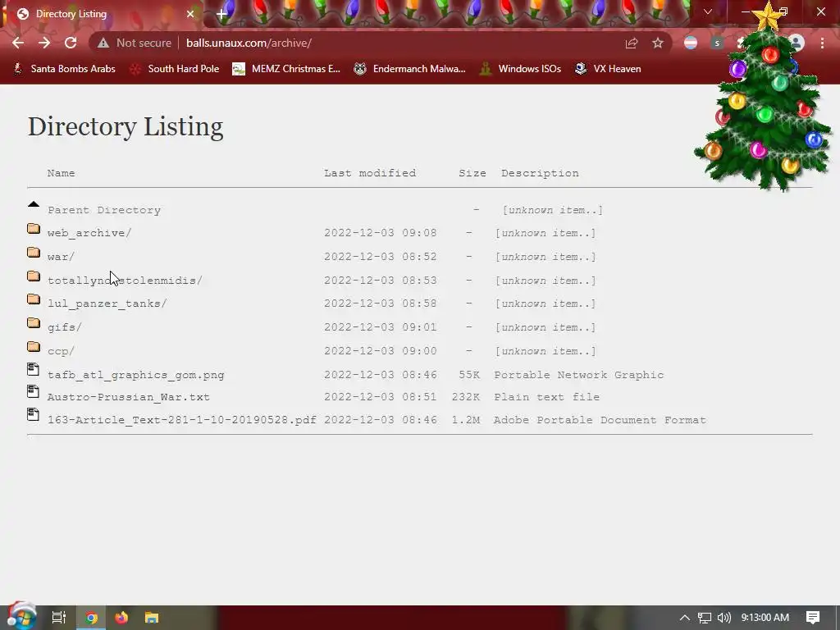The width and height of the screenshot is (840, 630).
Task: Share this page via share icon
Action: (x=632, y=43)
